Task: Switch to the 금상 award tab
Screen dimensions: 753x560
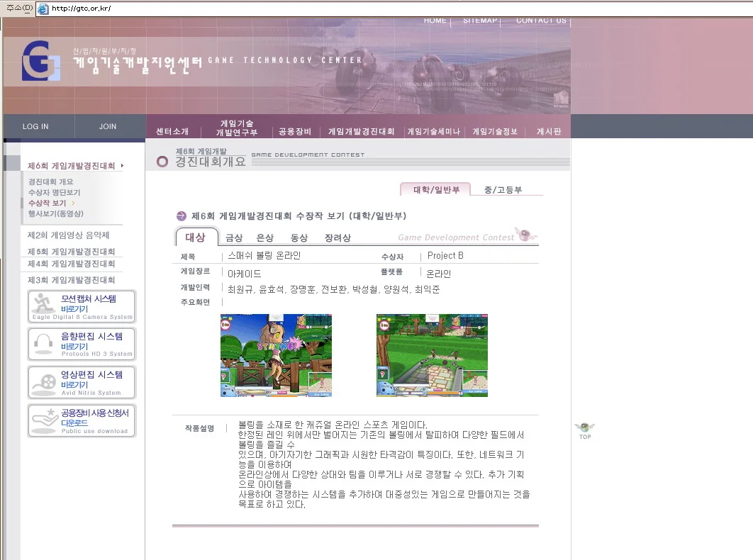Action: point(234,237)
